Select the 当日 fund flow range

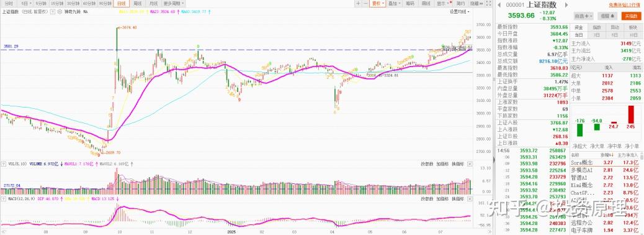578,35
